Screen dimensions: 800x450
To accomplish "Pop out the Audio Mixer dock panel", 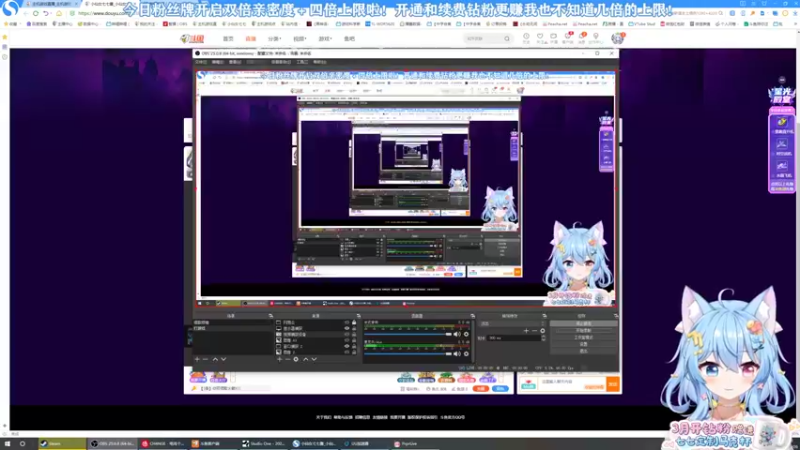I will (x=472, y=316).
